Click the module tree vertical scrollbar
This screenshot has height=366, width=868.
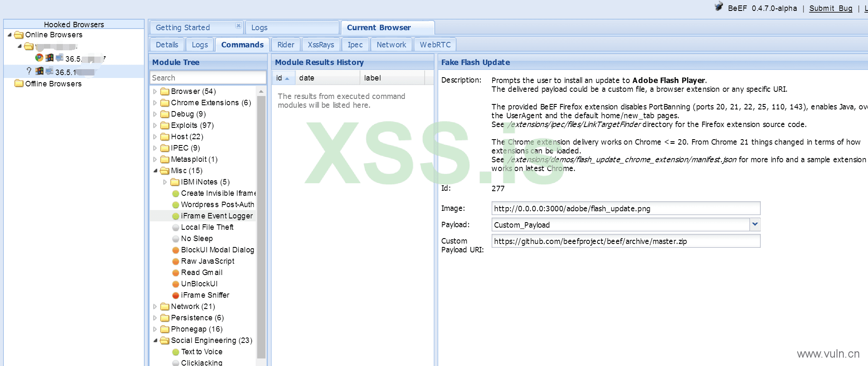pos(261,226)
